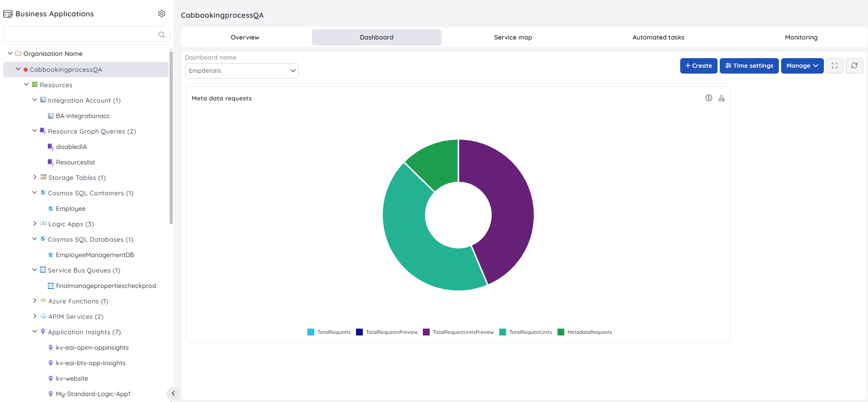
Task: Refresh the dashboard
Action: point(854,66)
